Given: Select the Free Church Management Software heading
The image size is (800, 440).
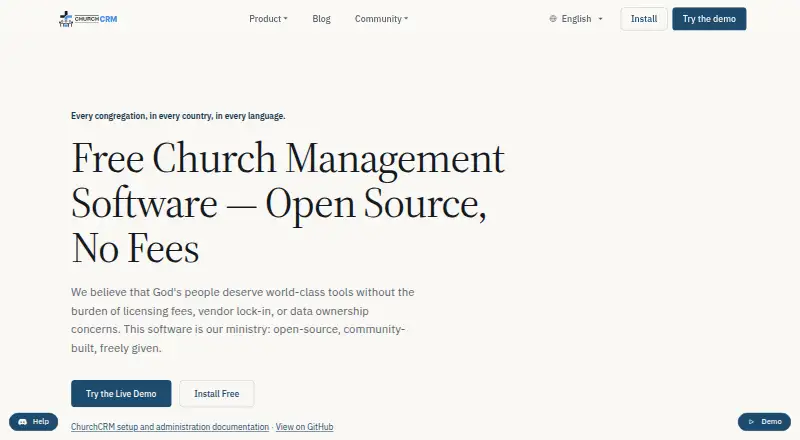Looking at the screenshot, I should (x=288, y=203).
